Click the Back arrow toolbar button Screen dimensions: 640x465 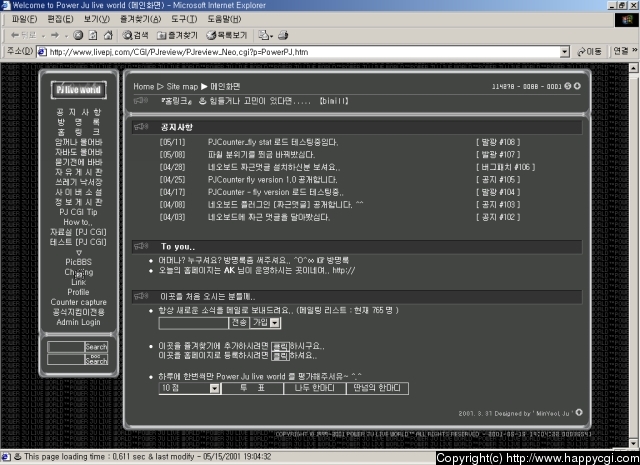[x=23, y=36]
